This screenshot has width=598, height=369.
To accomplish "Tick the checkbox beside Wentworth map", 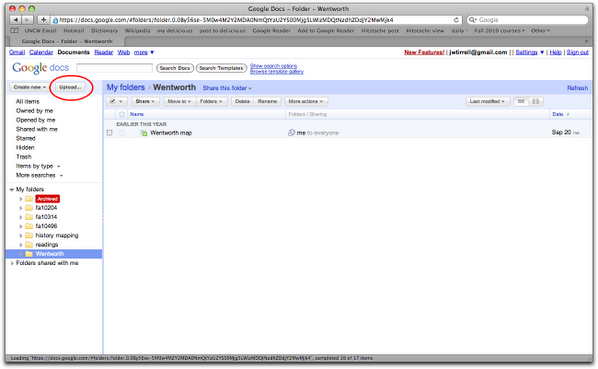I will coord(110,133).
